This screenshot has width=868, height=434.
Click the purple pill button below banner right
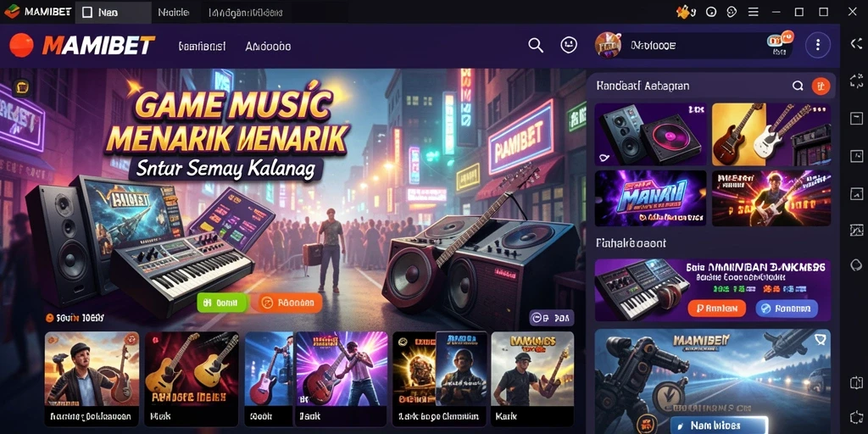pyautogui.click(x=551, y=318)
